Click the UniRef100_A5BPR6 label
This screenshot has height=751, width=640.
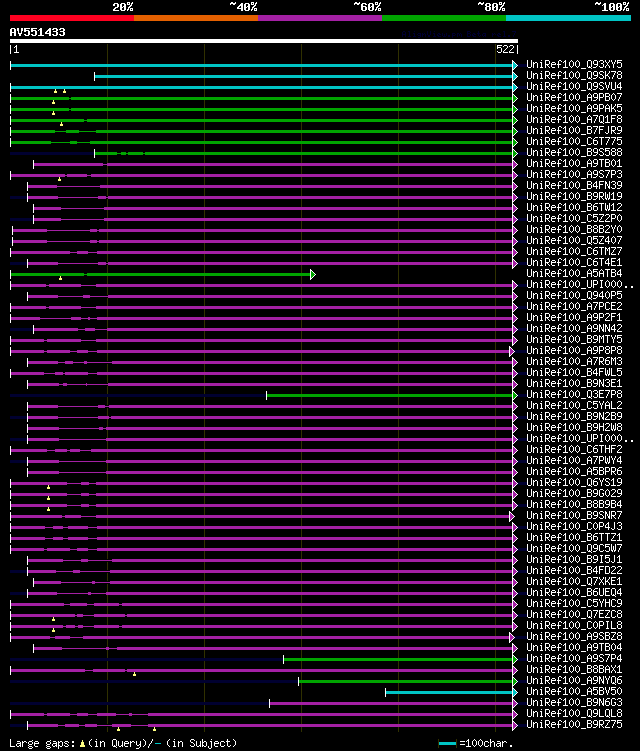coord(574,472)
